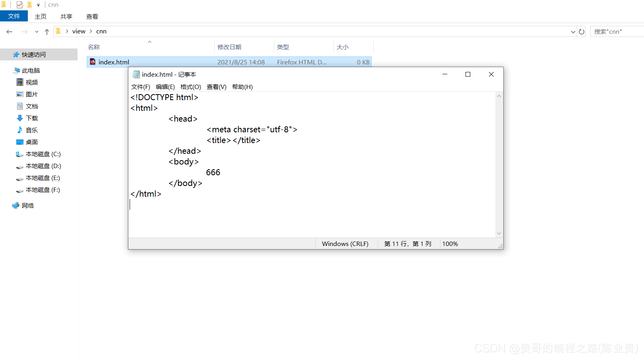Maximize the Notepad window
The height and width of the screenshot is (358, 644).
[468, 74]
